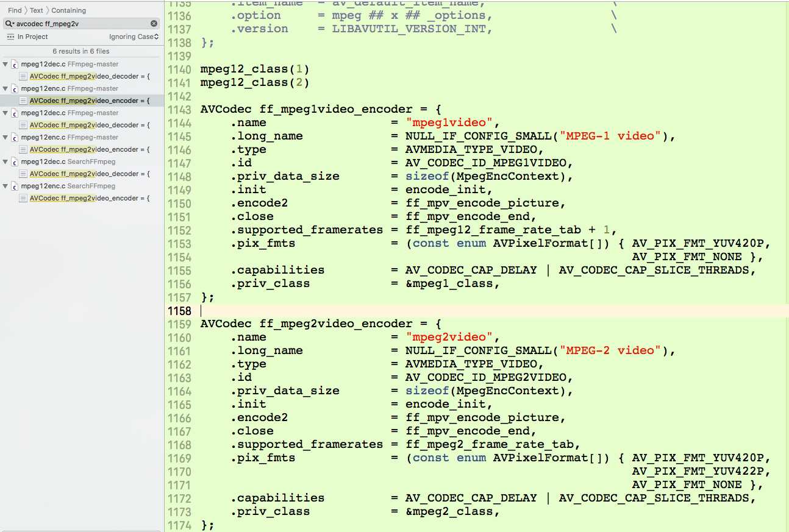Click "AV_CODEC_ID_MPEG1VIDEO" in the code
Screen dimensions: 789x532
pos(486,163)
